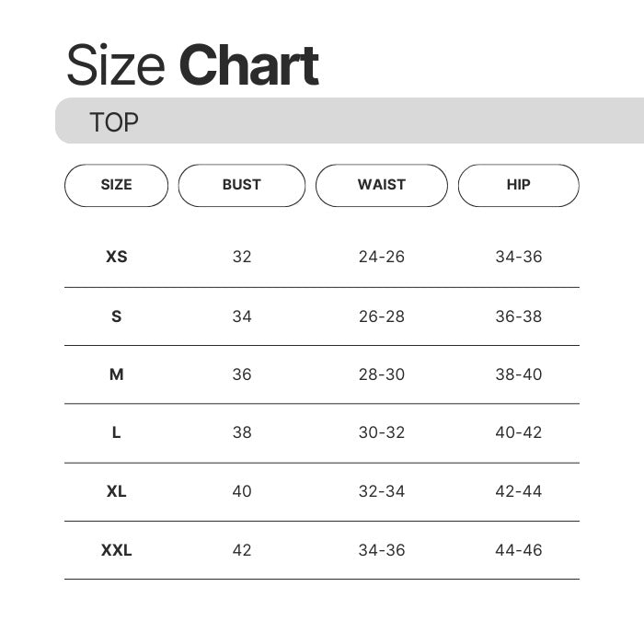The height and width of the screenshot is (644, 644).
Task: Select the XS size row label
Action: pyautogui.click(x=117, y=257)
